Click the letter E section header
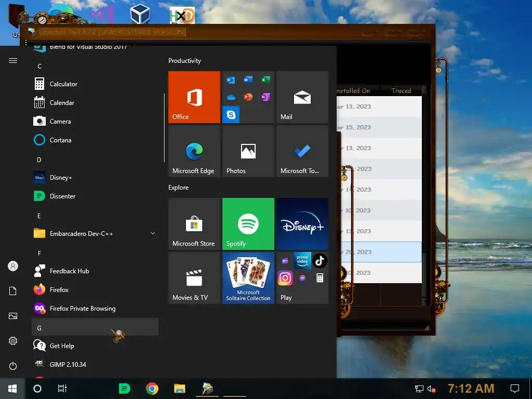This screenshot has height=399, width=532. tap(95, 216)
